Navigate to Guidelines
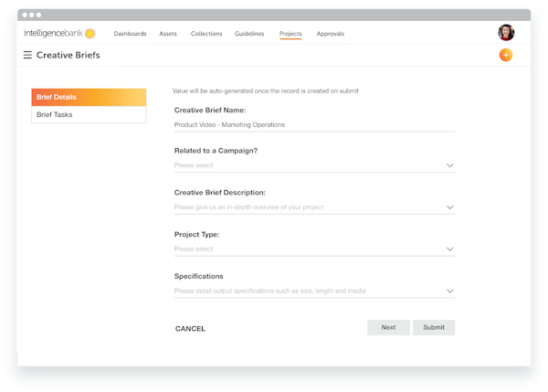This screenshot has width=548, height=392. click(x=249, y=34)
